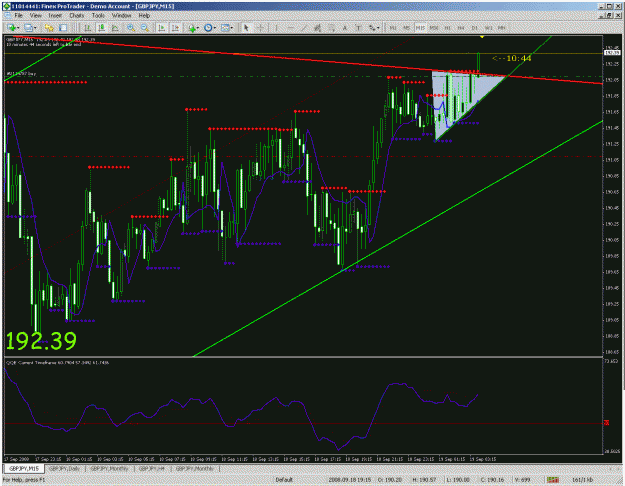The image size is (625, 486).
Task: Toggle Chart Shift from right border
Action: (x=175, y=28)
